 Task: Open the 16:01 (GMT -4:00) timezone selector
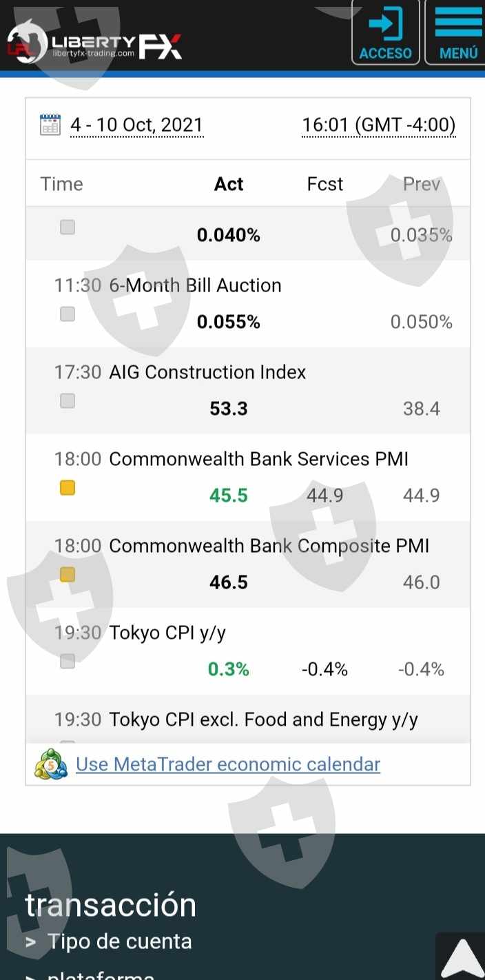click(x=379, y=125)
